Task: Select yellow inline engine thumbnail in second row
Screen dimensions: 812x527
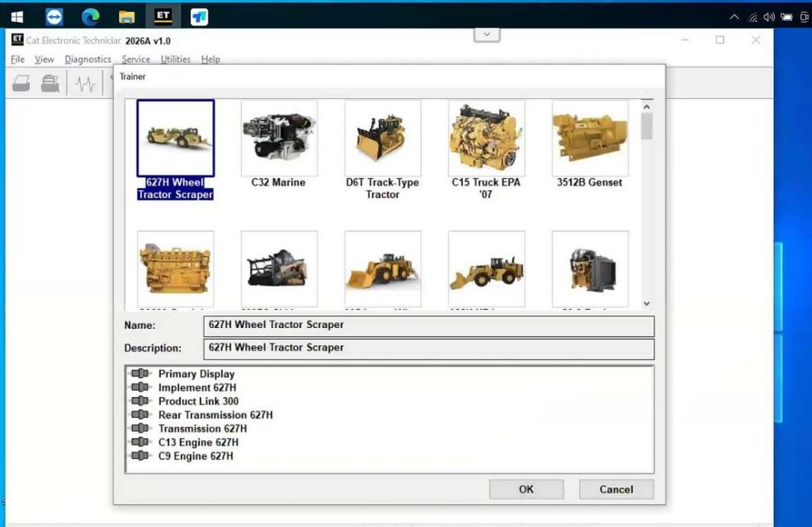Action: click(175, 269)
